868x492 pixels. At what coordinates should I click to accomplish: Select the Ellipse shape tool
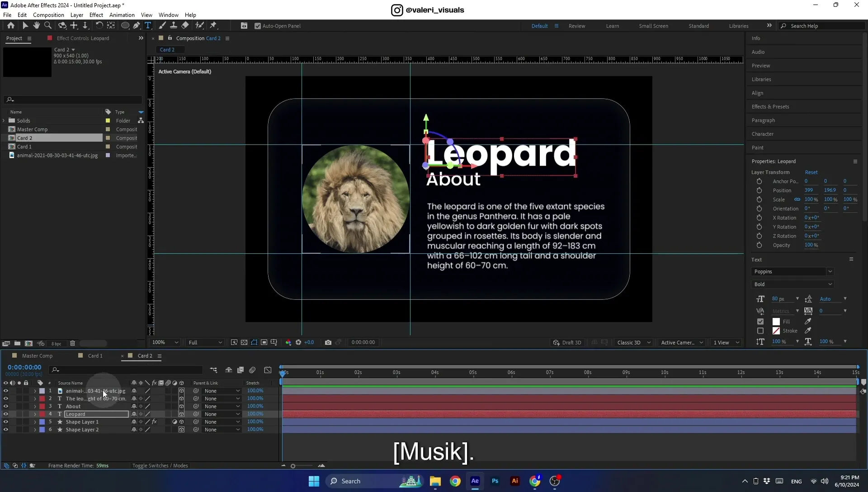(x=125, y=26)
